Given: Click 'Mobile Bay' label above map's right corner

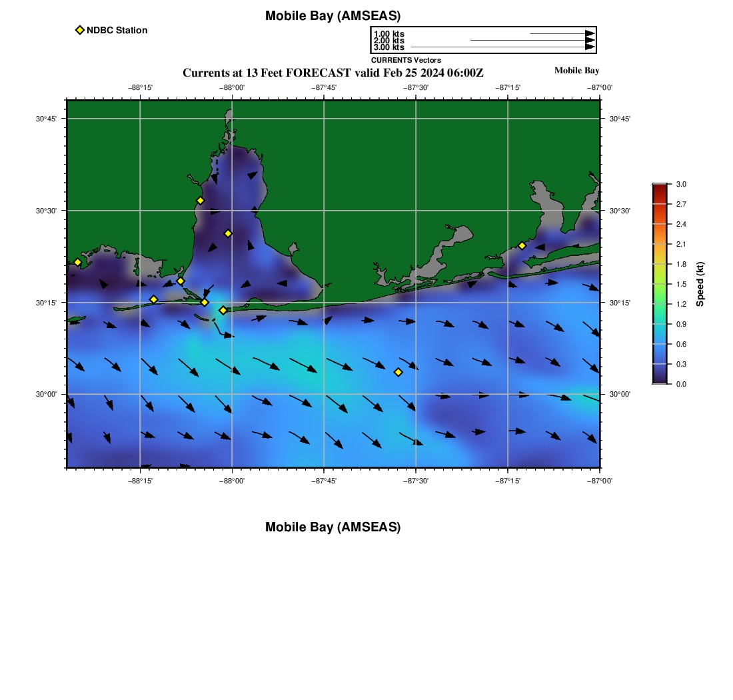Looking at the screenshot, I should coord(576,71).
